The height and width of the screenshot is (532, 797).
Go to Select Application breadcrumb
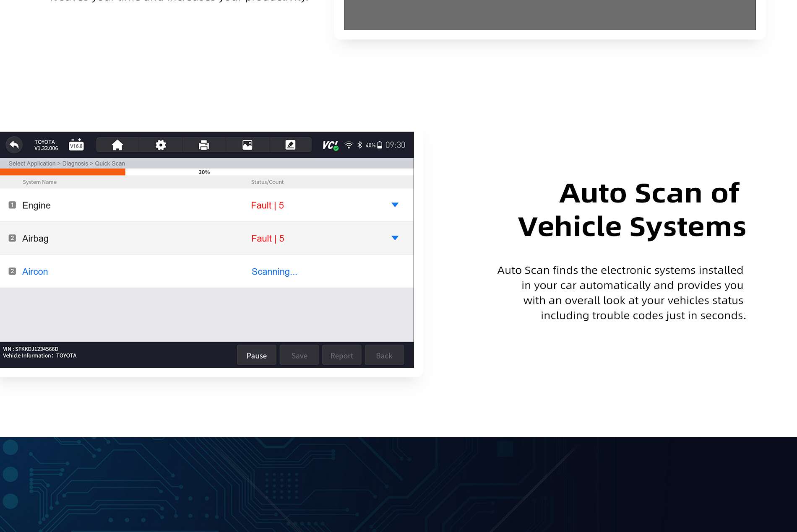click(x=32, y=163)
